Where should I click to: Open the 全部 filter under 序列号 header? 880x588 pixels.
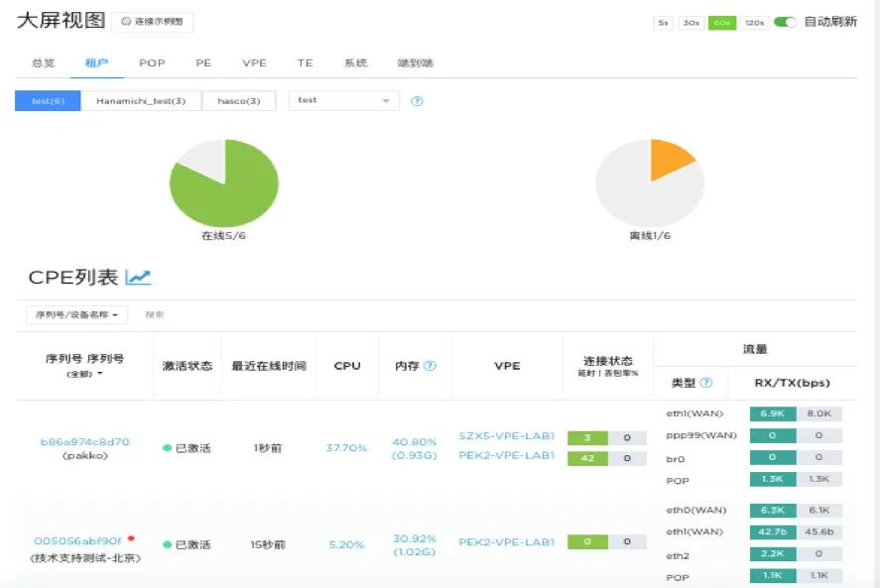point(84,374)
